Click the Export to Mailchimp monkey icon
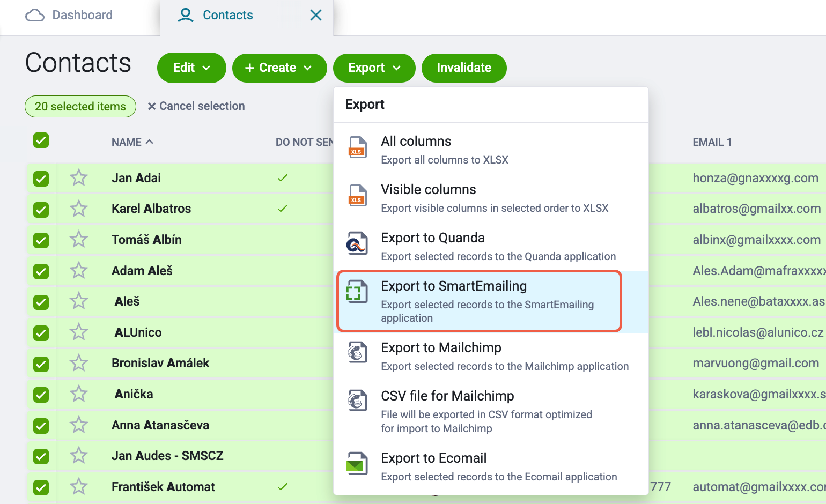This screenshot has width=826, height=504. pyautogui.click(x=357, y=353)
